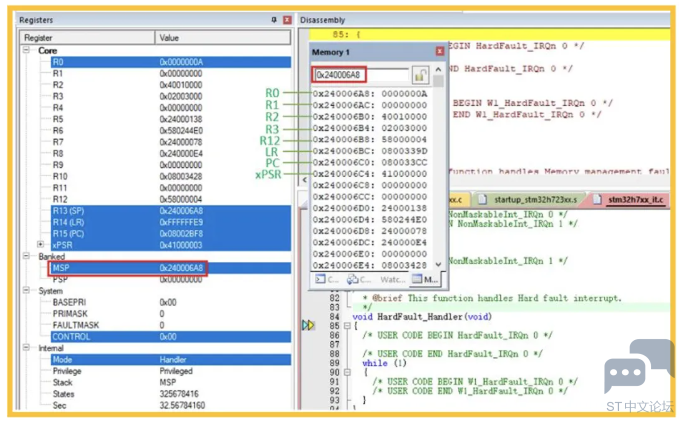Select the R5 register row
The image size is (683, 422).
[x=171, y=119]
